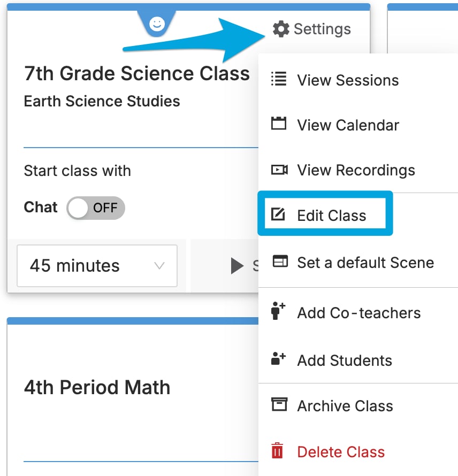Click the Add Students person icon
The width and height of the screenshot is (458, 476).
[x=278, y=358]
